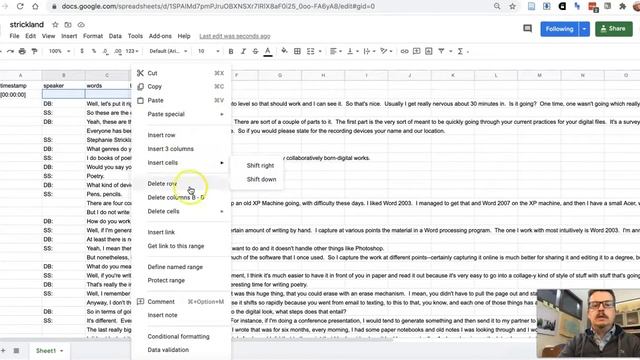Screen dimensions: 640x360
Task: Click the Print icon in toolbar
Action: [22, 51]
